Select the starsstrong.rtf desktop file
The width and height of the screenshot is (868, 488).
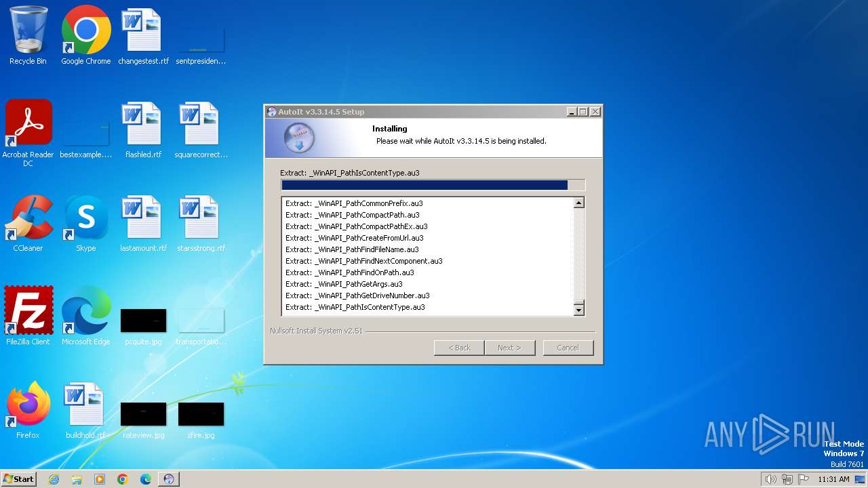pos(201,224)
